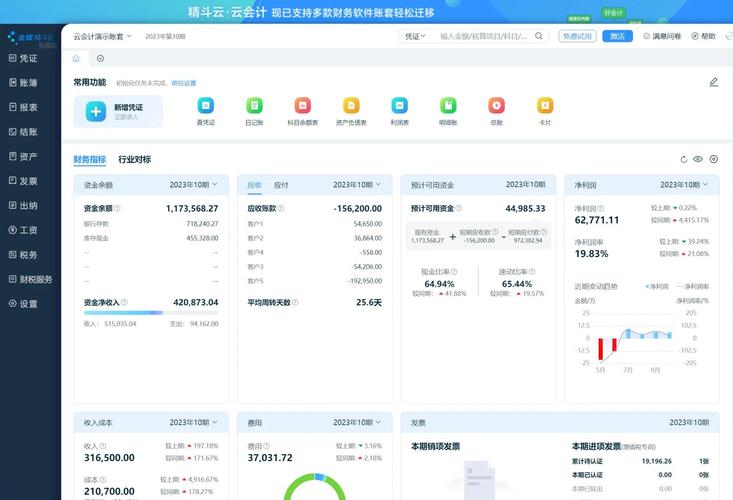This screenshot has height=500, width=733.
Task: Switch to the 财务指标 tab
Action: [x=90, y=159]
